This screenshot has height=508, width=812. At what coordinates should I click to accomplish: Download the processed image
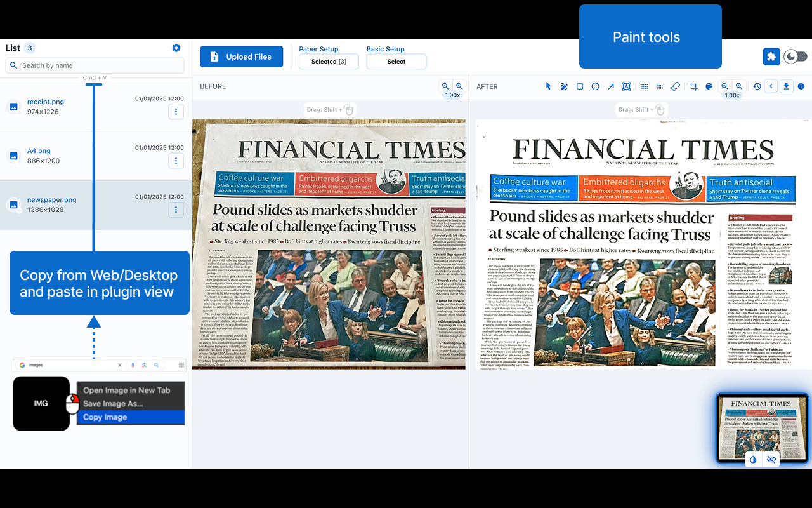coord(787,86)
